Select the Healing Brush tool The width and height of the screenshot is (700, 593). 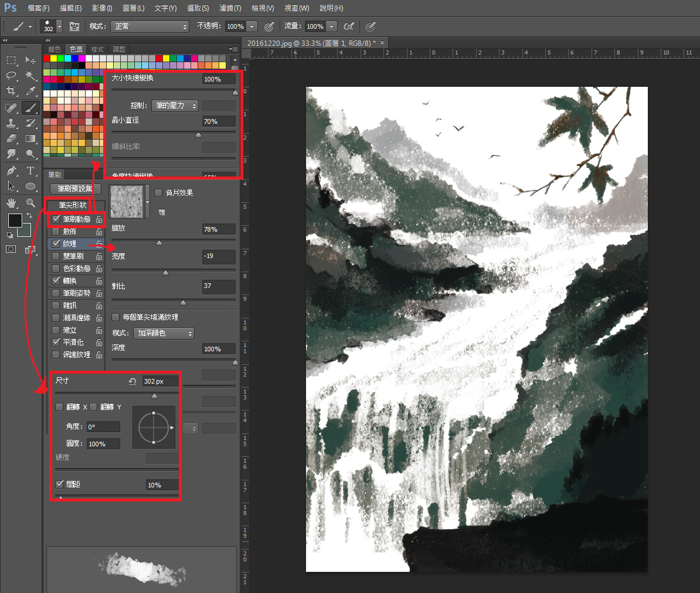click(x=12, y=107)
